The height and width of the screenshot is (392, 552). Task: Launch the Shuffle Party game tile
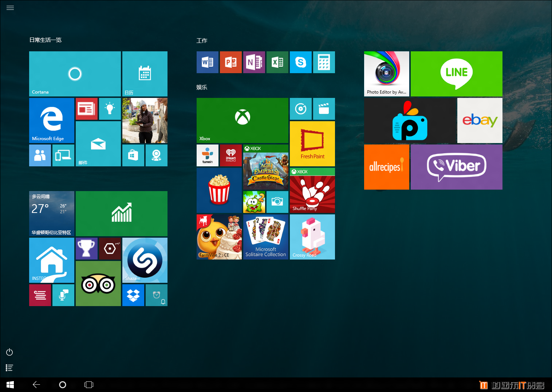click(312, 190)
